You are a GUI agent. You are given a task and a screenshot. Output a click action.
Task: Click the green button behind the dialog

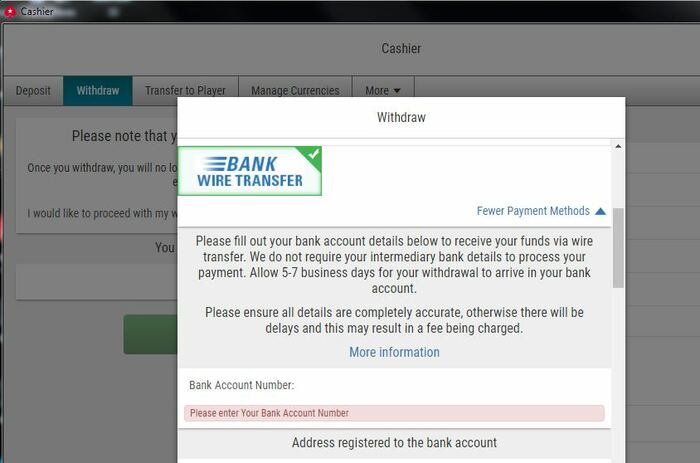[150, 334]
